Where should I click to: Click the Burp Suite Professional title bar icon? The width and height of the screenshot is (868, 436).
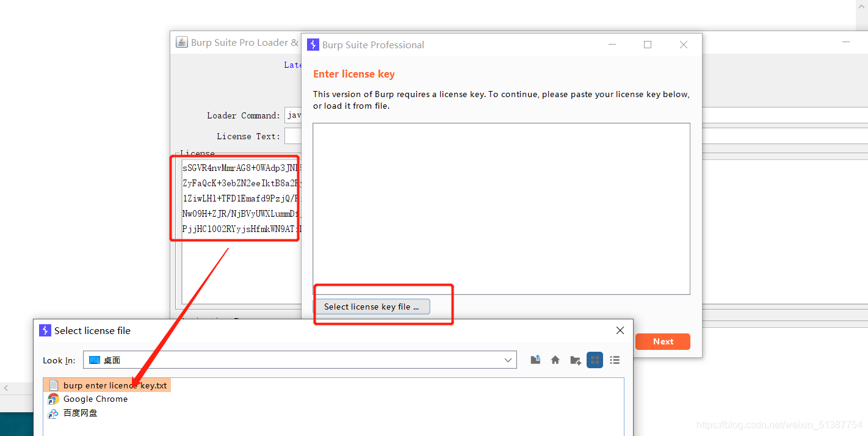[x=313, y=45]
